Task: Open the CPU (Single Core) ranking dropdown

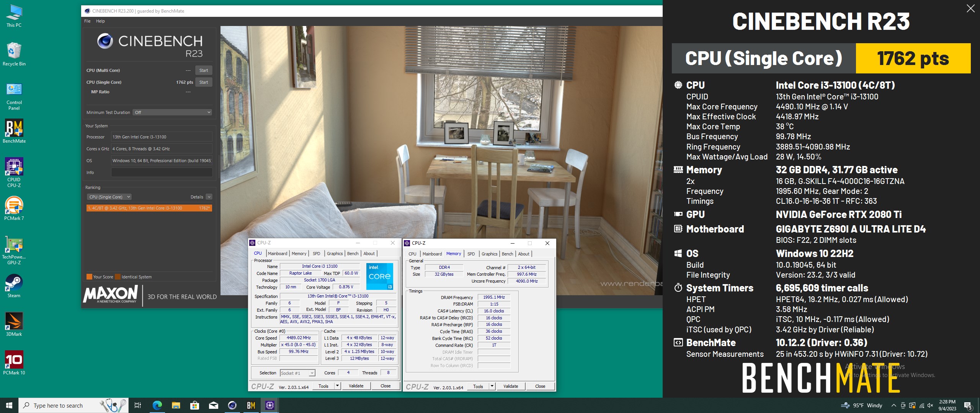Action: 109,197
